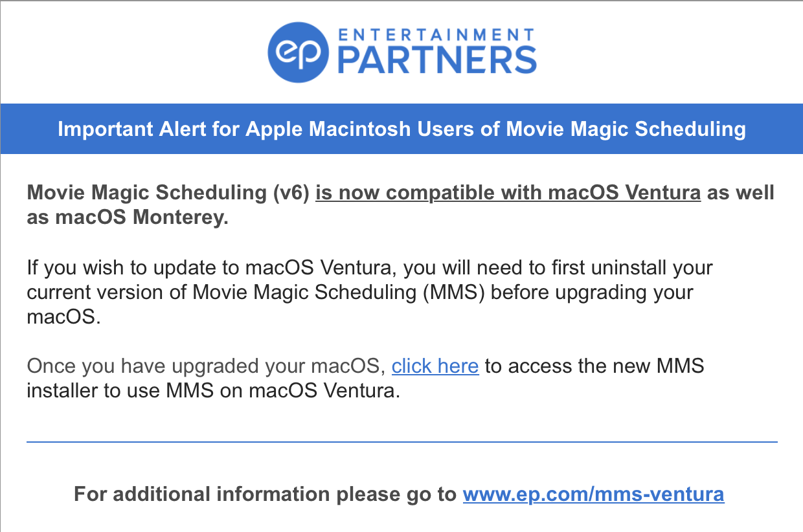Click the blue horizontal divider line
803x532 pixels.
point(401,442)
